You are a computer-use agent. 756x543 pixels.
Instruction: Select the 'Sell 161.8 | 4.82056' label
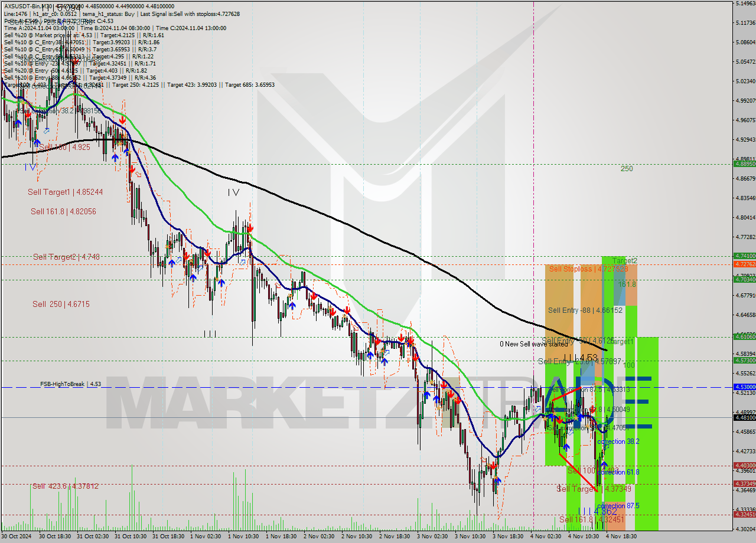tap(63, 211)
